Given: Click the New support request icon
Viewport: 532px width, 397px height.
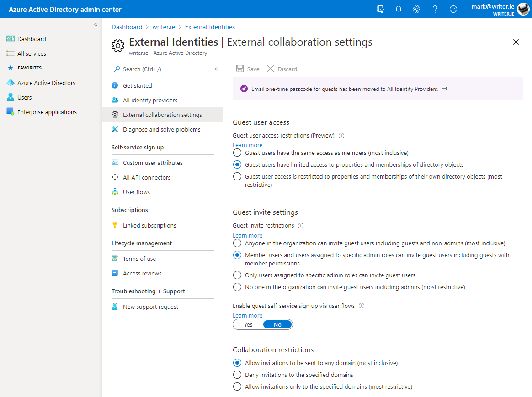Looking at the screenshot, I should pos(115,307).
